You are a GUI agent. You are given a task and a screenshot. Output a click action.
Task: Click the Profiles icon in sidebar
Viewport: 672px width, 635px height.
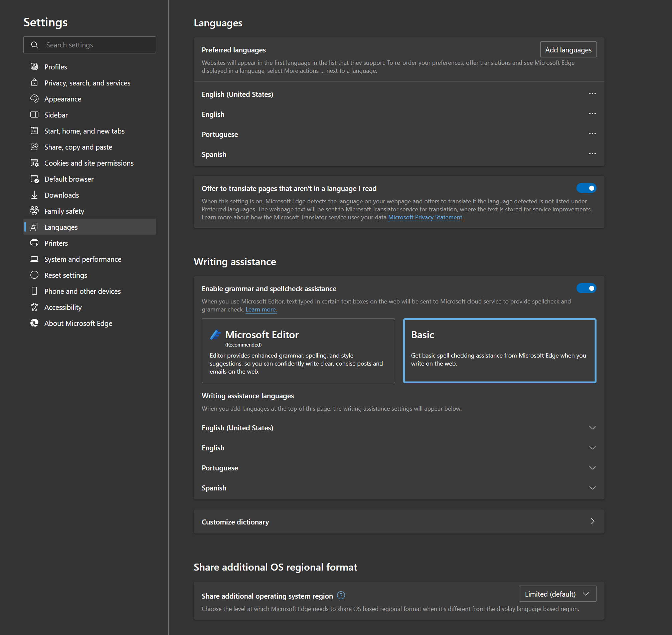34,66
